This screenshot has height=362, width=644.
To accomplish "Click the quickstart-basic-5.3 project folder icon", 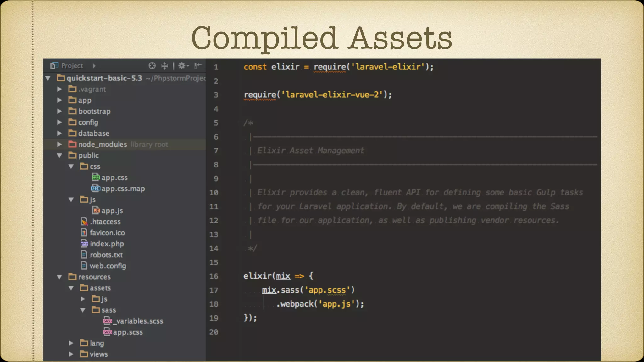I will (x=61, y=78).
